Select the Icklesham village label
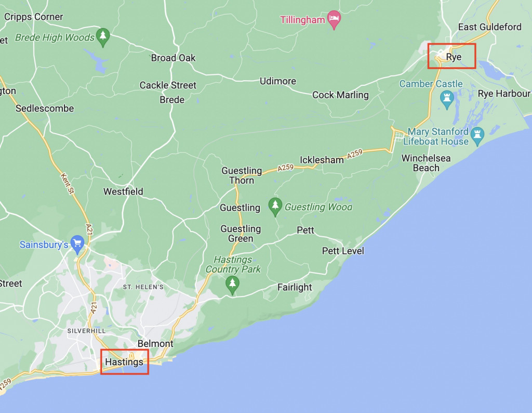Screen dimensions: 532x413 [322, 160]
